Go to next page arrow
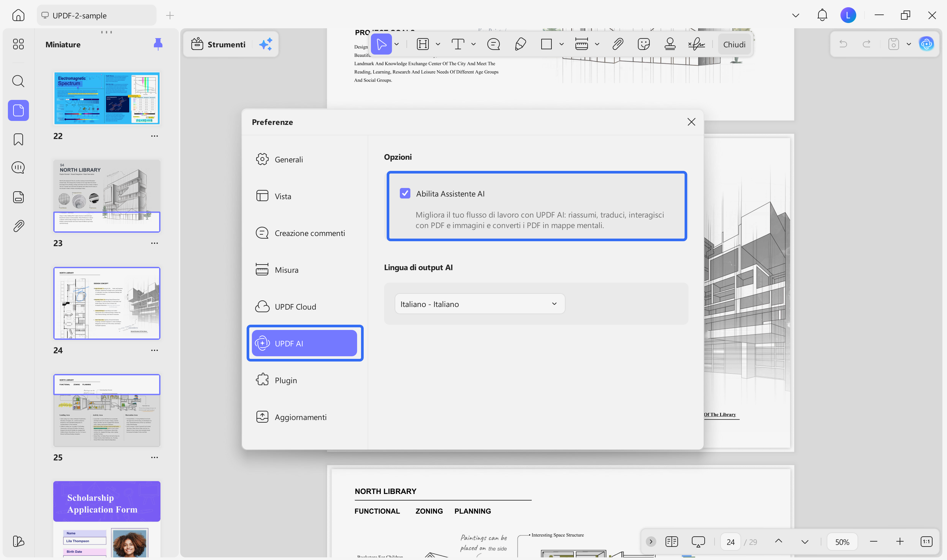 click(805, 542)
